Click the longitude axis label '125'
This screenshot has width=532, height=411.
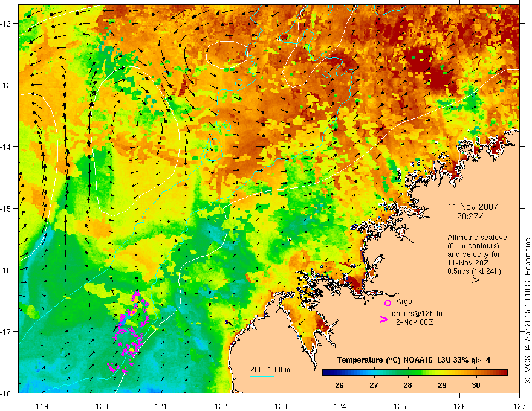tap(400, 406)
